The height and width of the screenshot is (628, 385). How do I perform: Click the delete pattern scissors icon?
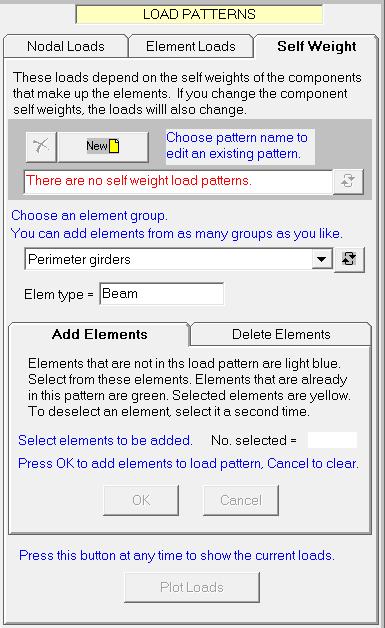point(41,147)
